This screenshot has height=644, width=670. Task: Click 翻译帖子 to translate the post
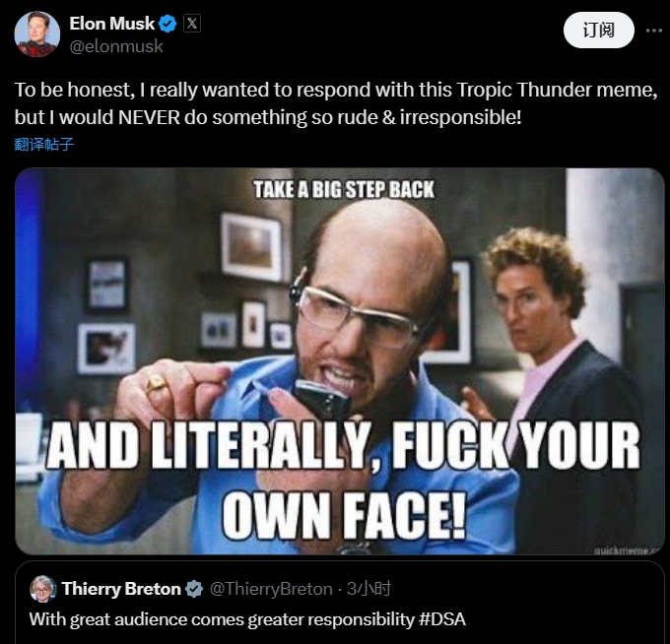(44, 144)
